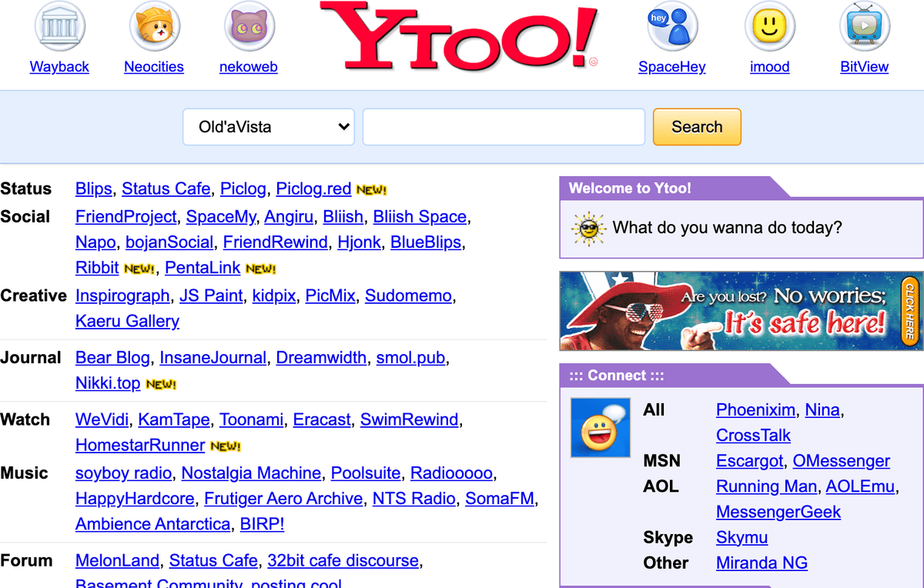This screenshot has width=924, height=588.
Task: Open the Frutiger Aero Archive link
Action: click(283, 499)
